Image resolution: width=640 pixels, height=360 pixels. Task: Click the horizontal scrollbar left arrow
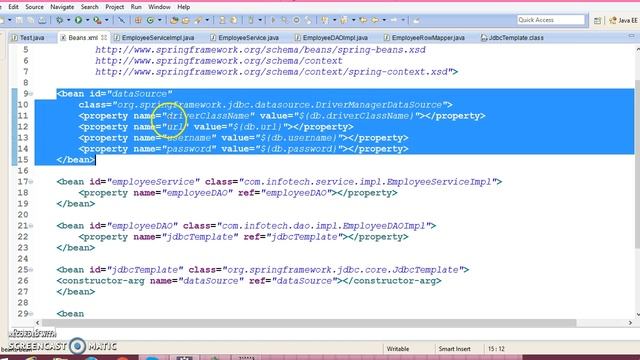(x=38, y=322)
